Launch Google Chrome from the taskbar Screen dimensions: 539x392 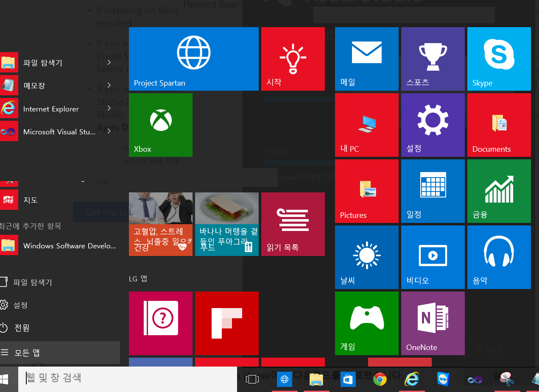tap(380, 379)
